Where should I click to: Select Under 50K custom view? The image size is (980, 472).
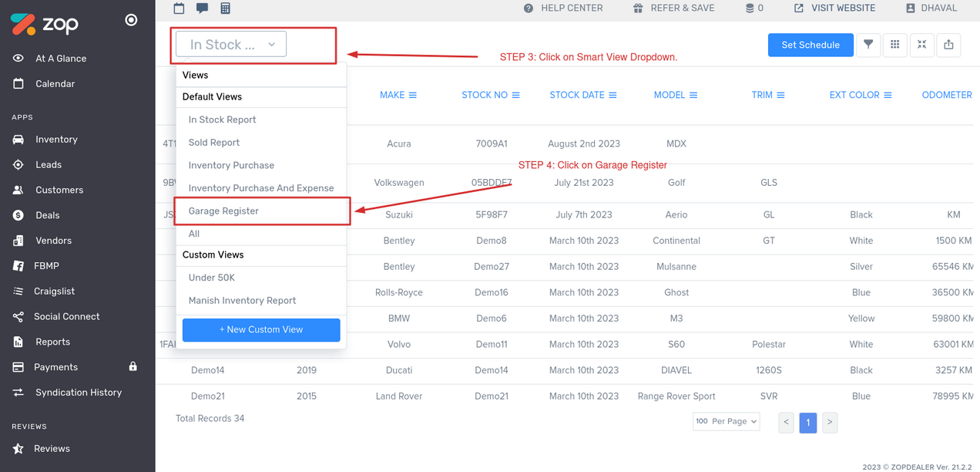pyautogui.click(x=212, y=278)
